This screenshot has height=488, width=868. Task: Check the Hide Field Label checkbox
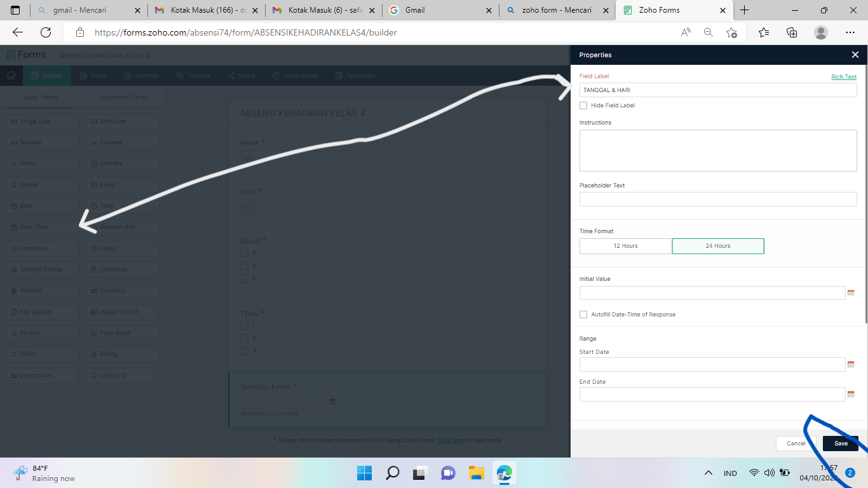click(583, 105)
